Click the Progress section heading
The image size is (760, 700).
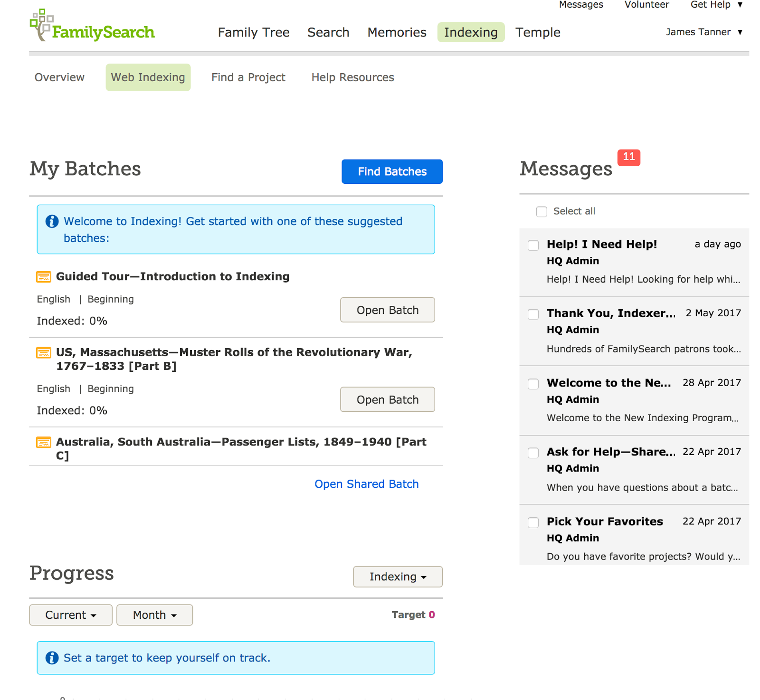[x=72, y=573]
